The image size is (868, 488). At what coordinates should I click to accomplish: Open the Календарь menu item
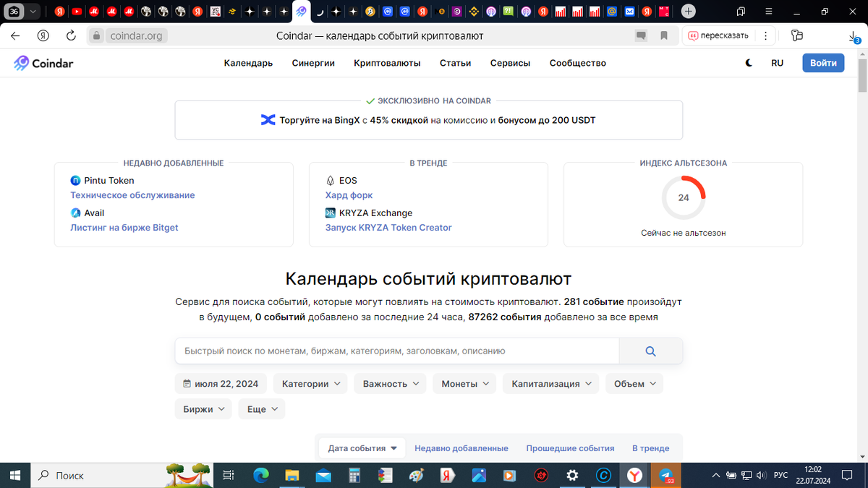point(248,64)
